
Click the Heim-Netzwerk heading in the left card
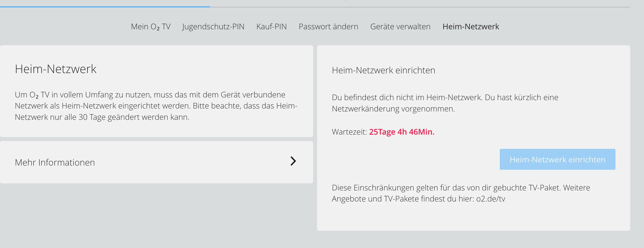[x=55, y=69]
